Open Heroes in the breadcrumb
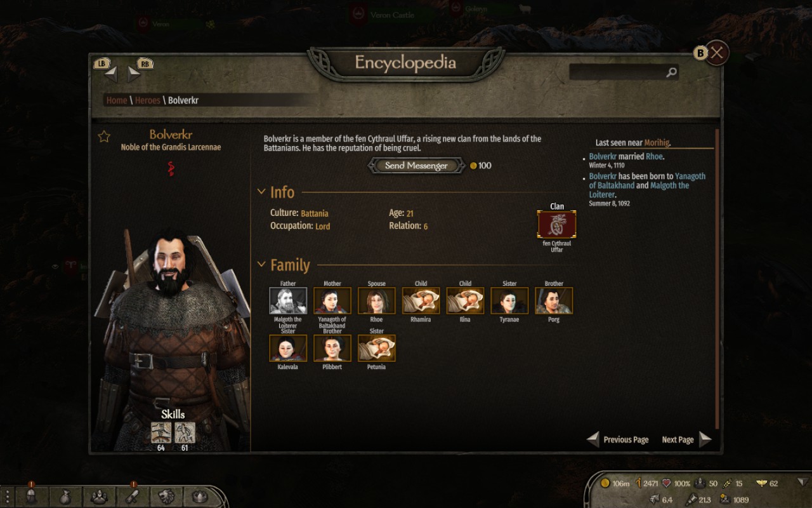Image resolution: width=812 pixels, height=508 pixels. pos(147,100)
